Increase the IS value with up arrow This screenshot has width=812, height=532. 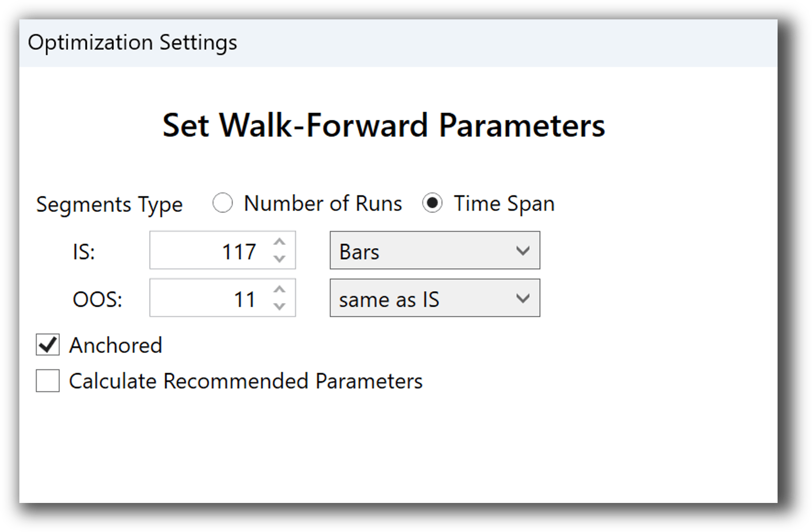pyautogui.click(x=279, y=242)
